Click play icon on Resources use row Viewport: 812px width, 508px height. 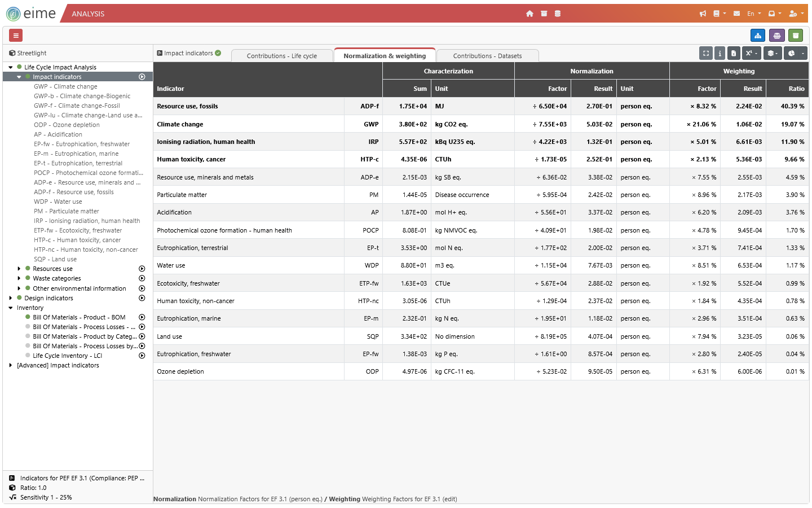pyautogui.click(x=142, y=269)
